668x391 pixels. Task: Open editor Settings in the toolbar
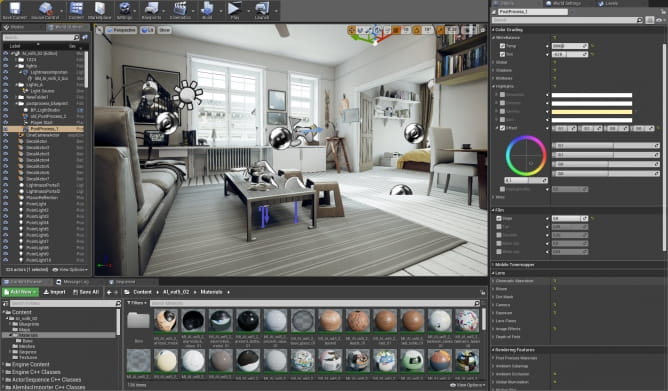(124, 9)
